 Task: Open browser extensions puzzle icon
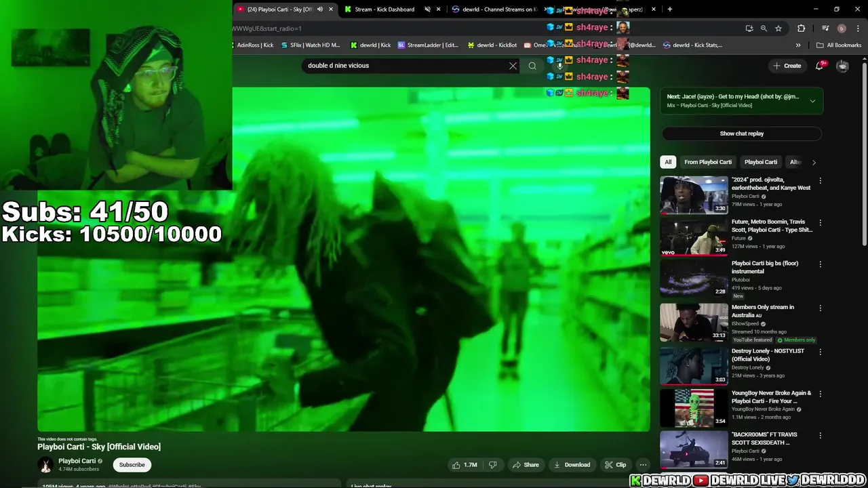(x=802, y=28)
